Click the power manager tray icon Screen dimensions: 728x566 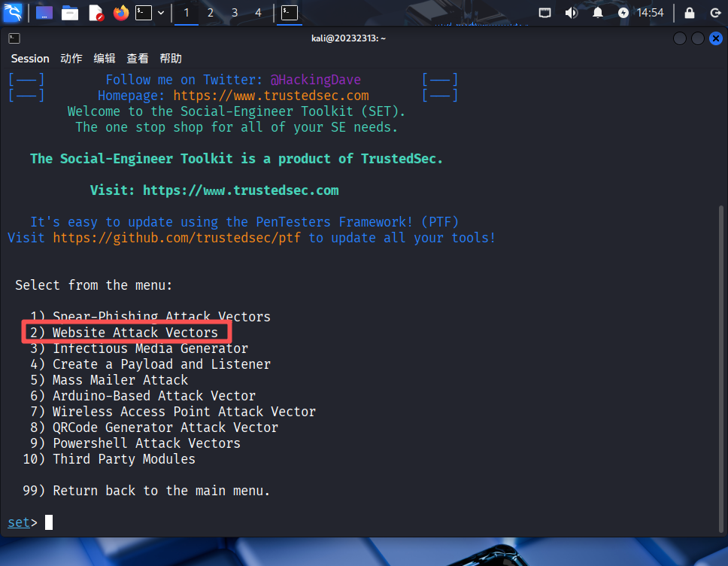pyautogui.click(x=623, y=13)
